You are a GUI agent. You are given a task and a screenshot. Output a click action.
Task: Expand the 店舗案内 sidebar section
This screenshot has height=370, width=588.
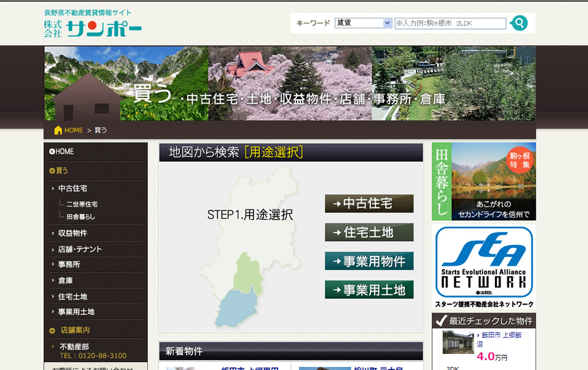[x=75, y=330]
